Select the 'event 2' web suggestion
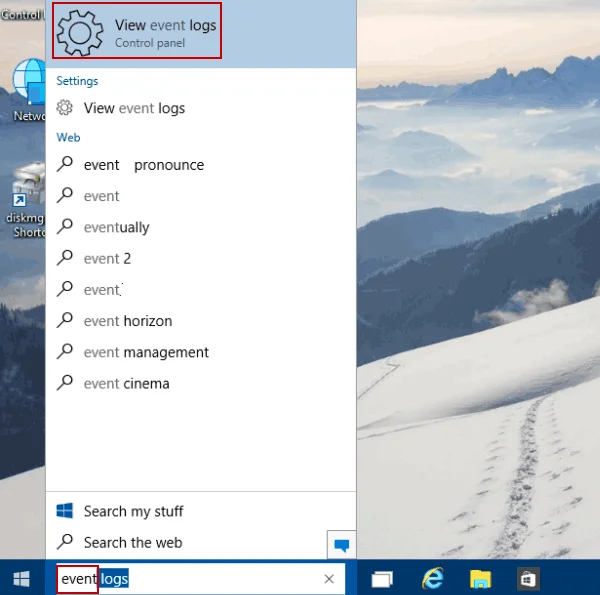Image resolution: width=600 pixels, height=595 pixels. pos(201,259)
